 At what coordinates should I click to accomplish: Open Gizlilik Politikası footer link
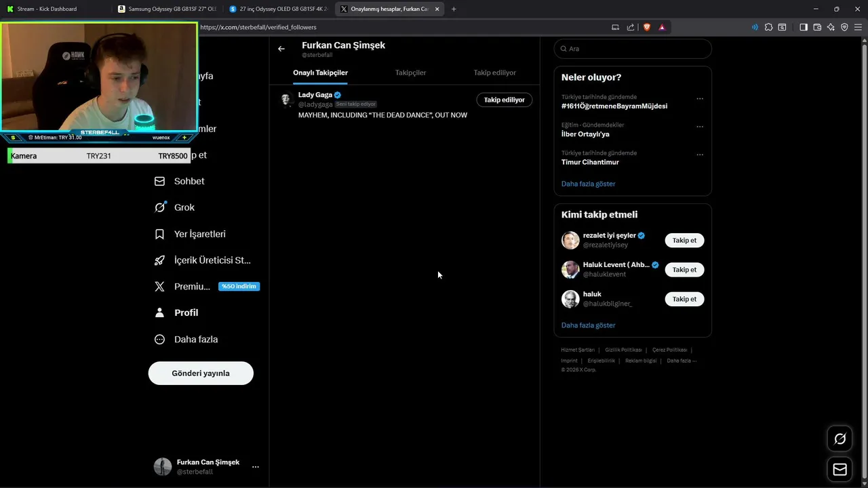(623, 350)
